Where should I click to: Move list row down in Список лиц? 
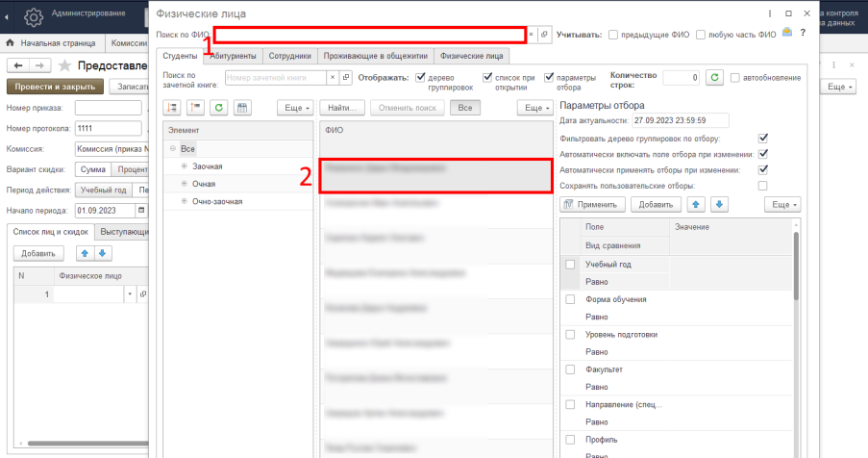point(102,253)
